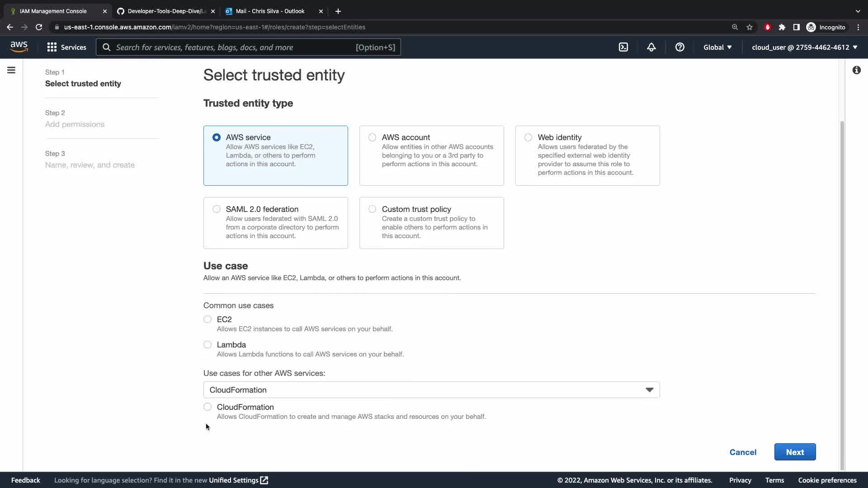Expand the CloudFormation services dropdown
Image resolution: width=868 pixels, height=488 pixels.
click(431, 390)
